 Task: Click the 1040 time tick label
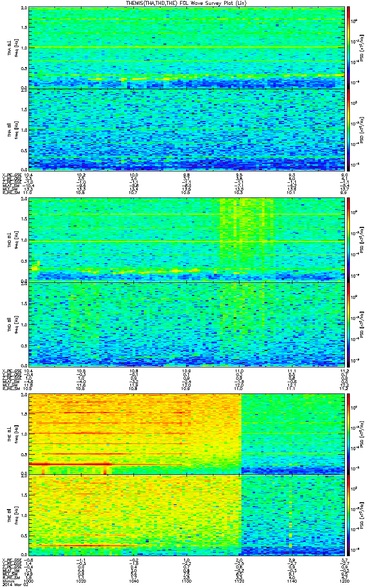133,582
